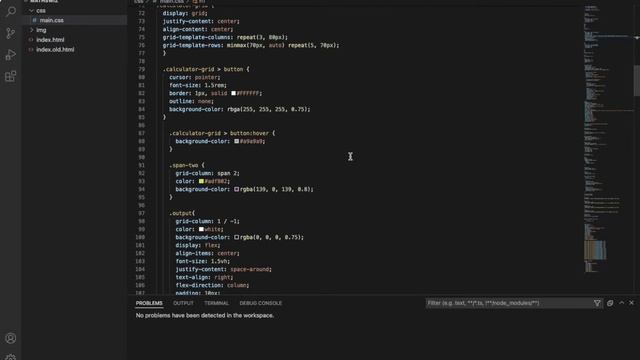Click the editor vertical scrollbar thumb
This screenshot has width=640, height=360.
point(636,80)
